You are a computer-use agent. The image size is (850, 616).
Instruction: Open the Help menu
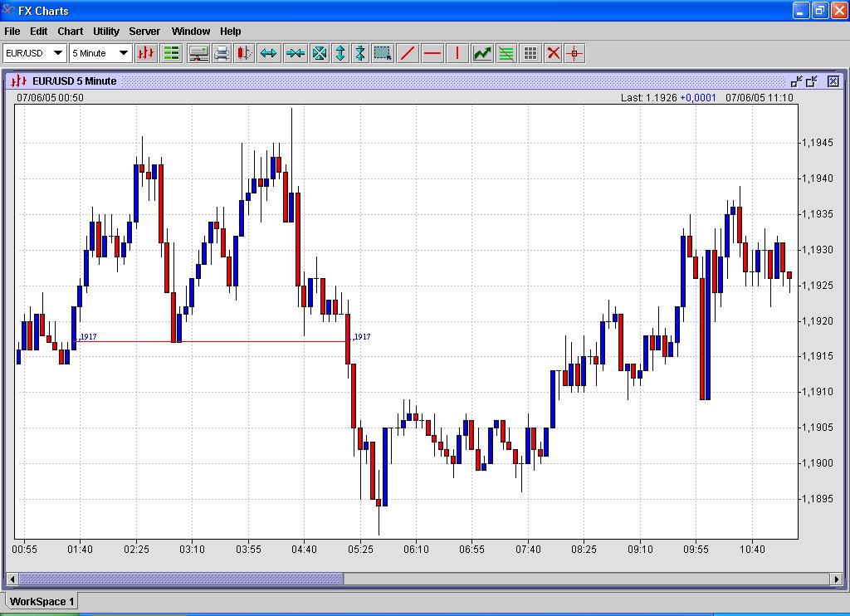pos(231,32)
